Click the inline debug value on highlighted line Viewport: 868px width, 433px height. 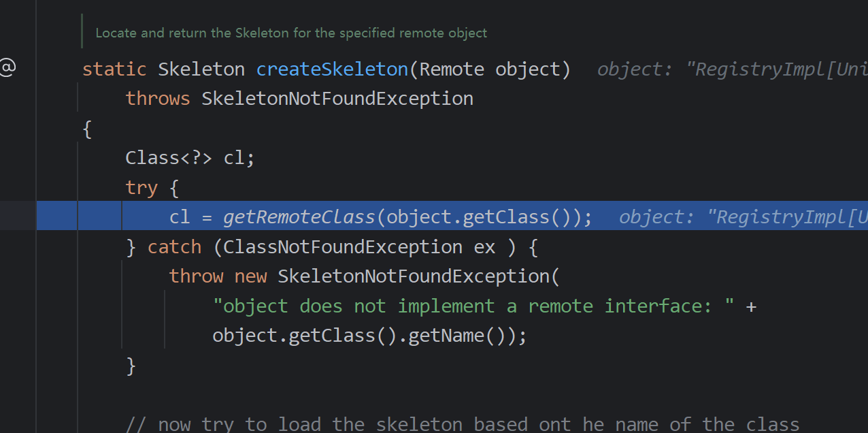[x=743, y=217]
